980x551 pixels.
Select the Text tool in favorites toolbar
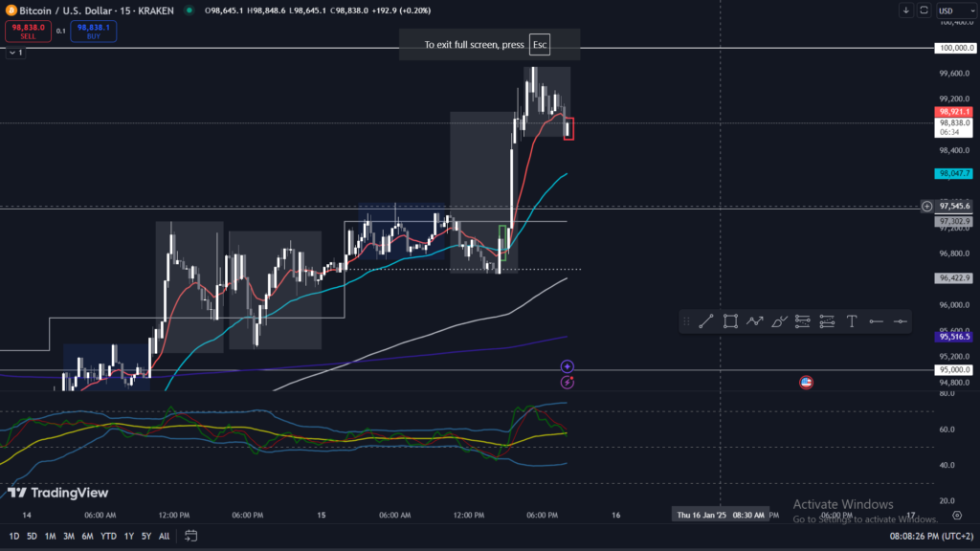pyautogui.click(x=851, y=322)
